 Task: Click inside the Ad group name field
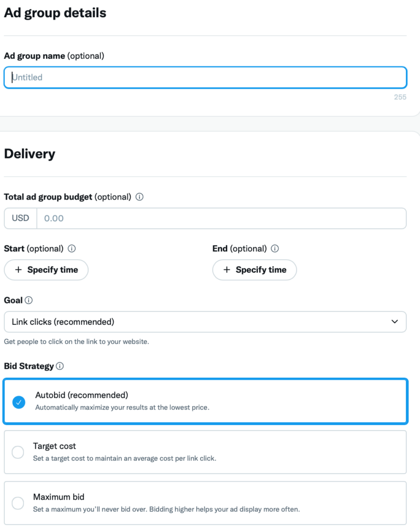tap(205, 77)
